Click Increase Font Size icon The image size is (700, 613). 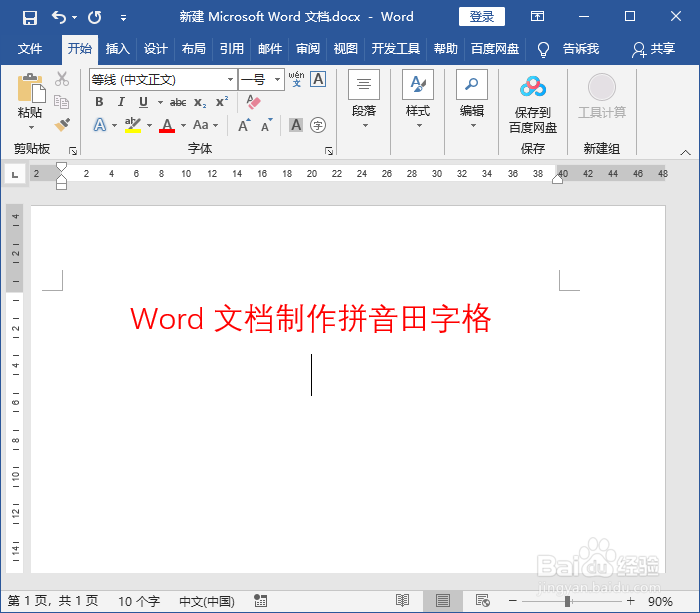click(x=244, y=125)
